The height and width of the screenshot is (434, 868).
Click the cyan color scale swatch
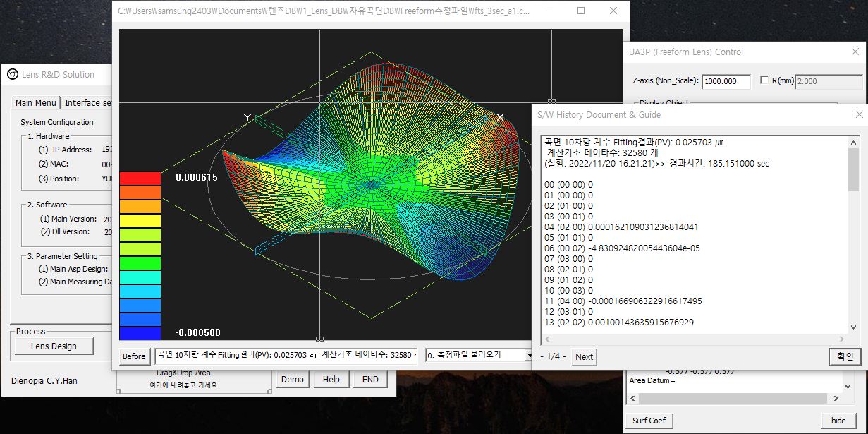click(140, 291)
